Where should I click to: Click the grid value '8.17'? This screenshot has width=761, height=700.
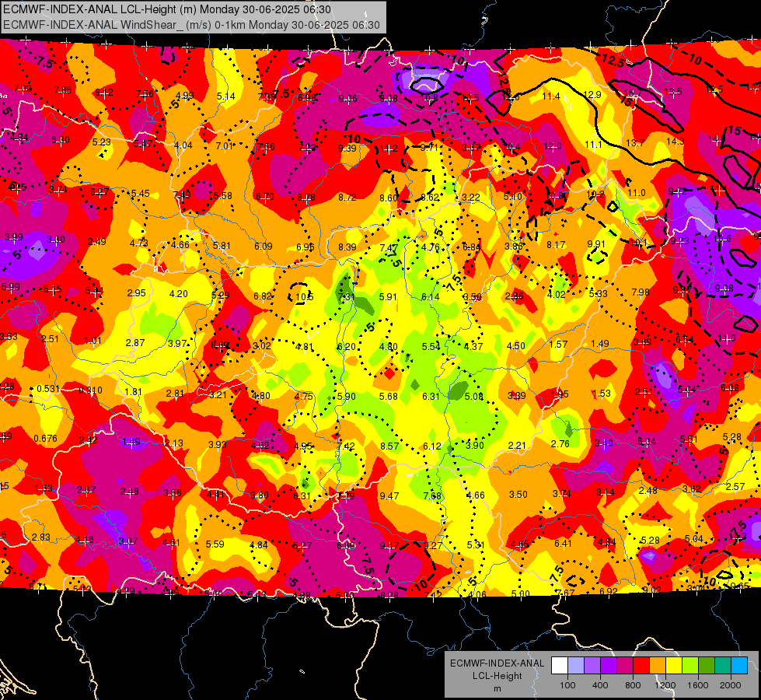coord(556,245)
